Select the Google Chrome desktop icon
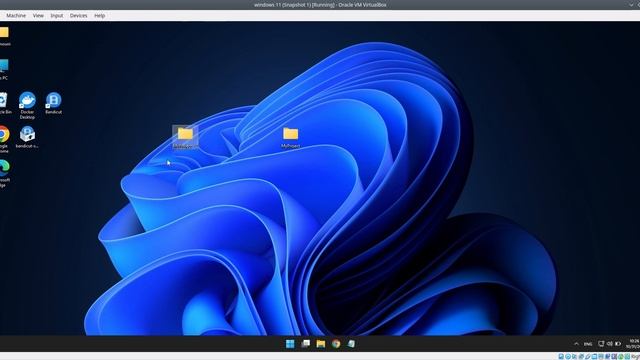 coord(4,139)
